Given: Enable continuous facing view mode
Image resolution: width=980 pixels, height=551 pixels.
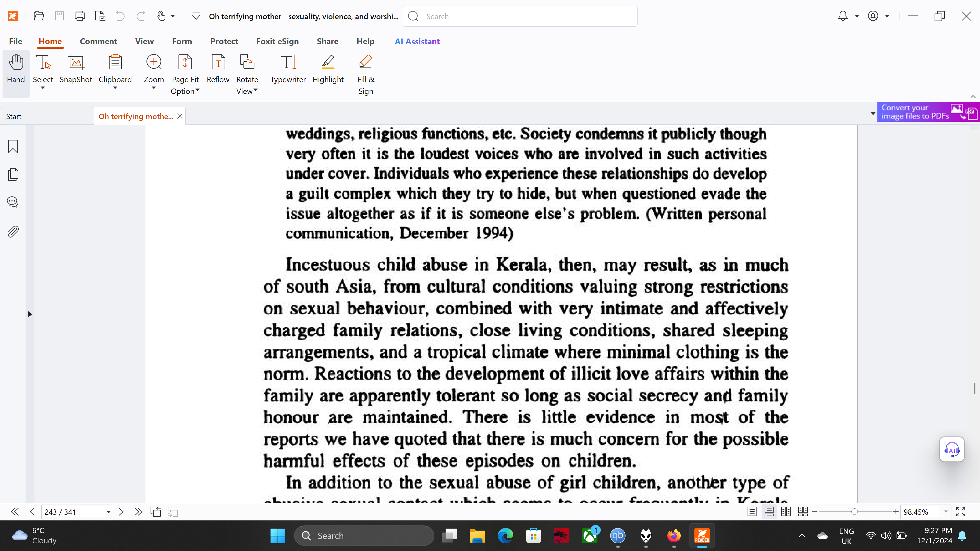Looking at the screenshot, I should tap(803, 512).
